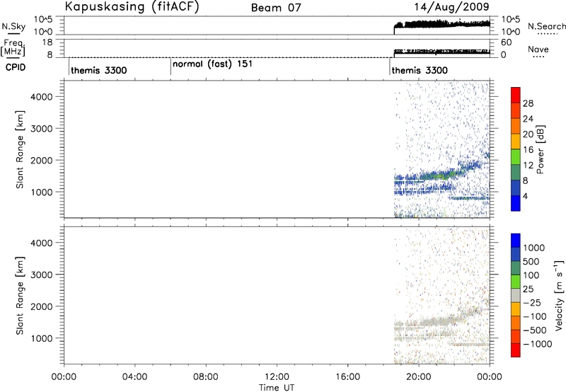Viewport: 566px width, 392px height.
Task: Pick the teal Velocity segment between 100 and 500
Action: (x=516, y=268)
